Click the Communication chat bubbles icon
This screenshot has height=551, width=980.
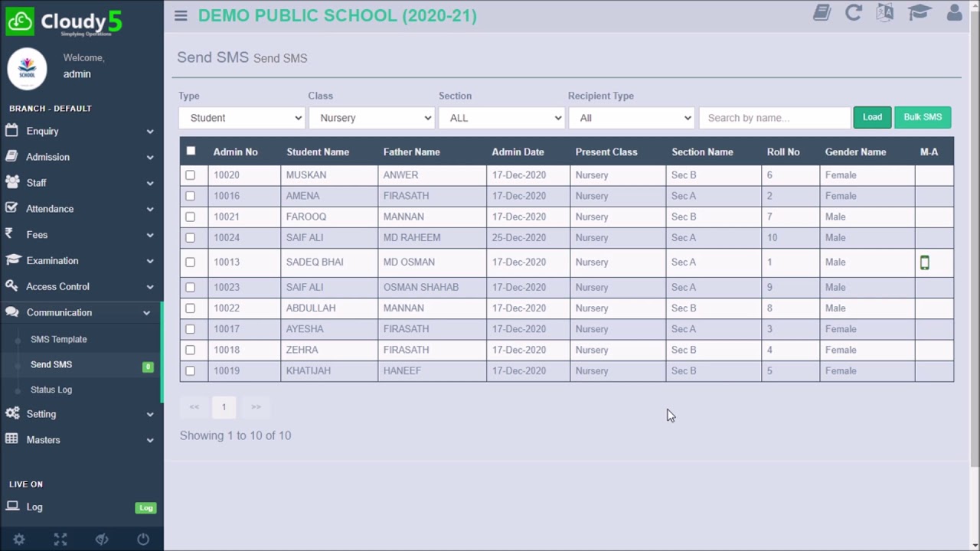12,312
